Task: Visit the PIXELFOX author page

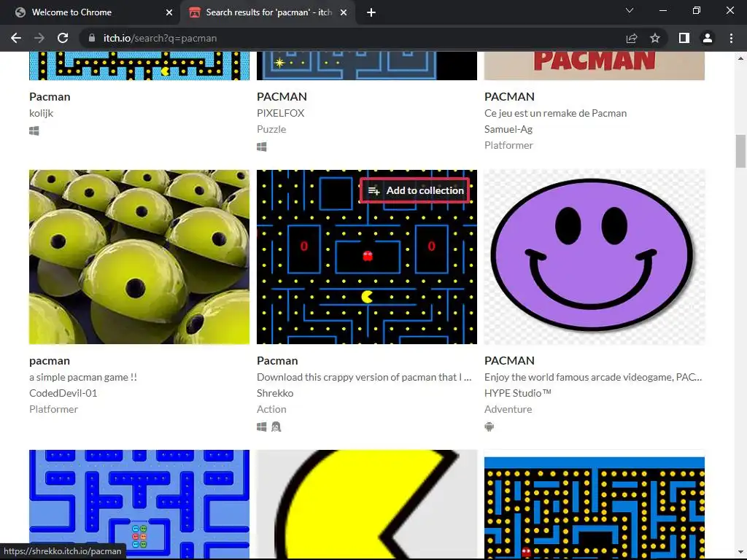Action: pos(280,113)
